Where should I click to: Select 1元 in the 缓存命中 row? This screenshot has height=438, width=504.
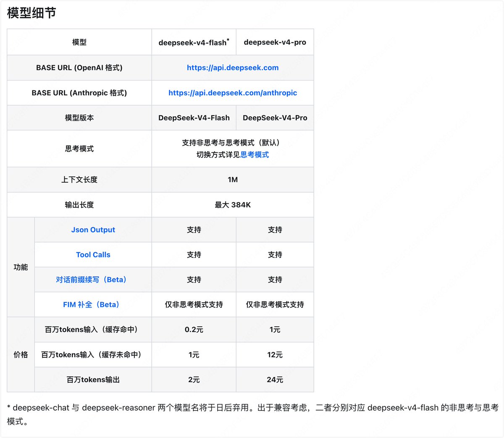click(275, 330)
